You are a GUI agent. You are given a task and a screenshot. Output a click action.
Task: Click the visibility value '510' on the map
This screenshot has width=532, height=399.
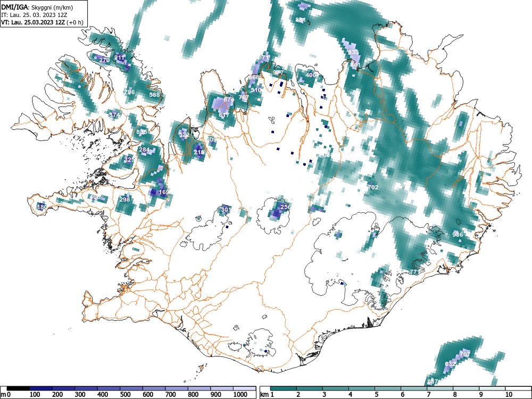point(256,90)
